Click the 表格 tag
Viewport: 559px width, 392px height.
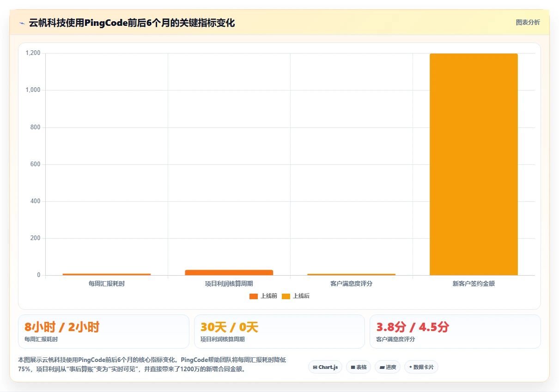click(x=358, y=367)
